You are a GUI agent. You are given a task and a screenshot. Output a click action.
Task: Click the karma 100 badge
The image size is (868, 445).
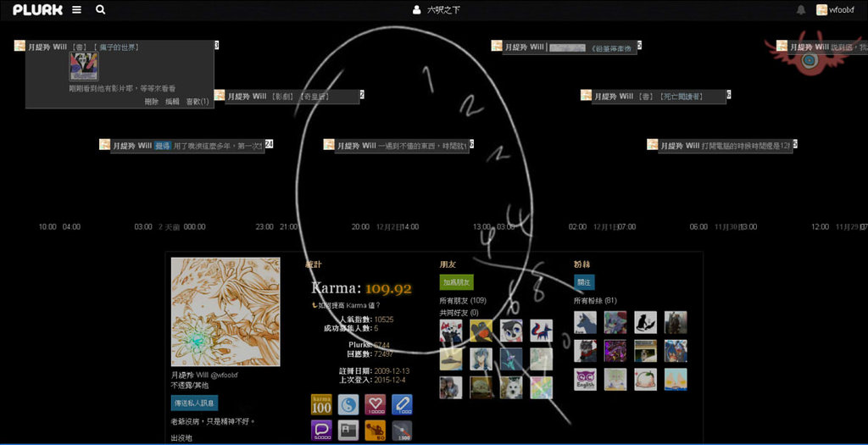point(321,404)
